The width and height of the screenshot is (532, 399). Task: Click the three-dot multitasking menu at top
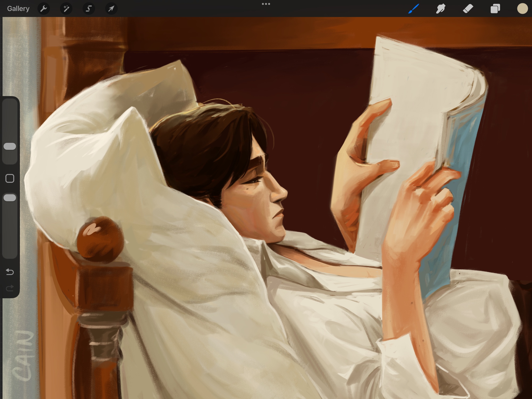pos(266,4)
